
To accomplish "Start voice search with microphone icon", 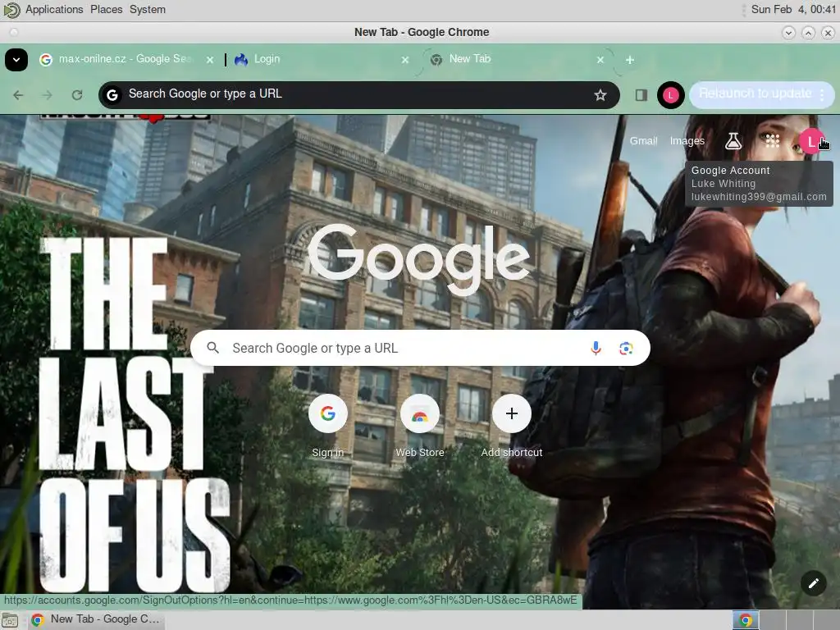I will coord(596,348).
